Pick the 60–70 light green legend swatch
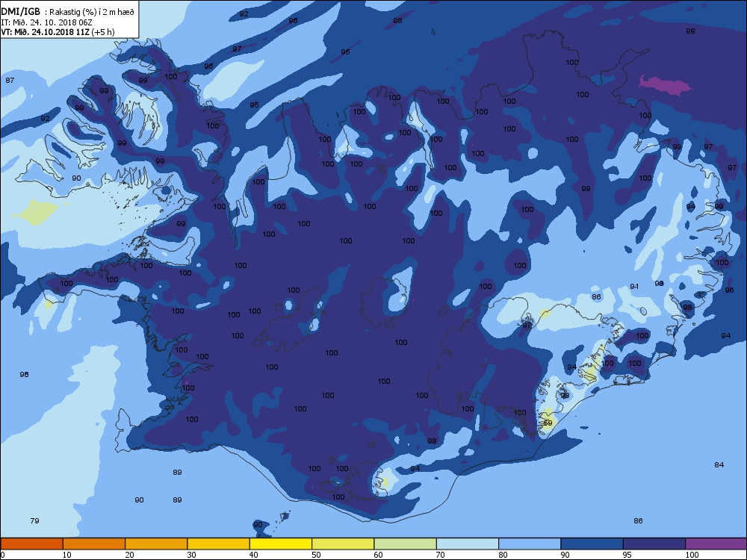The height and width of the screenshot is (560, 747). click(406, 544)
